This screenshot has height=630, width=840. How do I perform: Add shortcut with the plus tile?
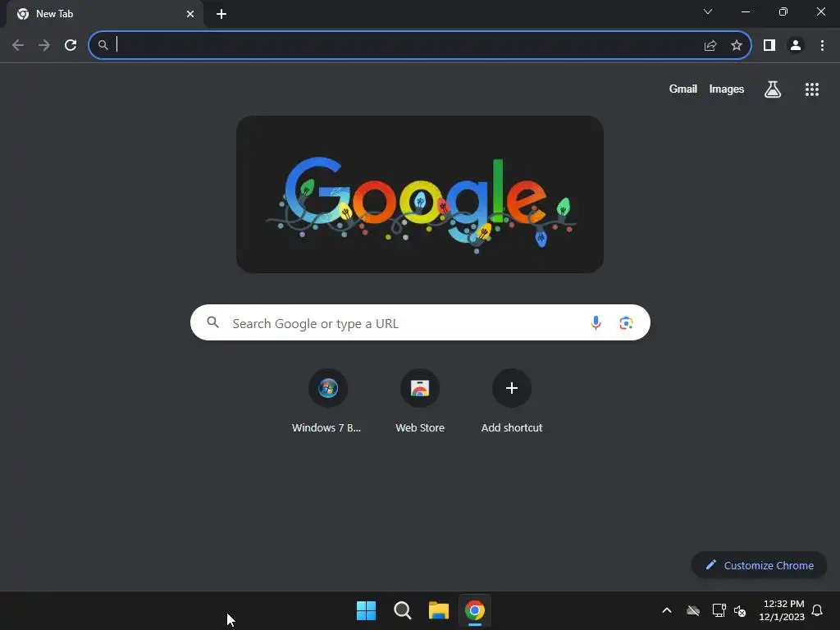click(x=512, y=401)
